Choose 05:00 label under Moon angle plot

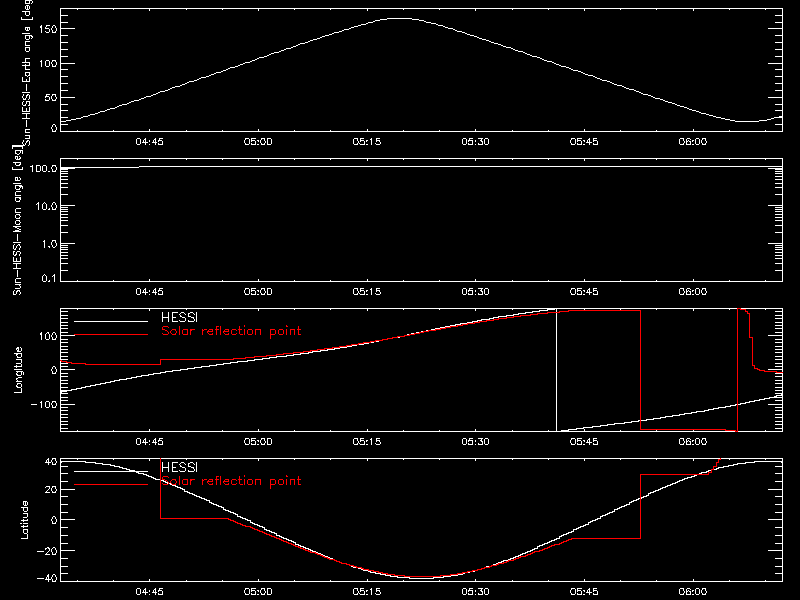click(x=258, y=292)
